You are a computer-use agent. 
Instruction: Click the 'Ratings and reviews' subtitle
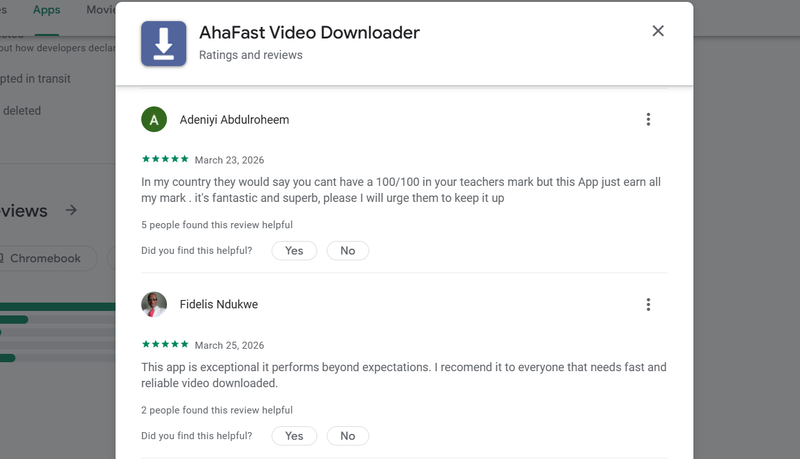point(251,55)
